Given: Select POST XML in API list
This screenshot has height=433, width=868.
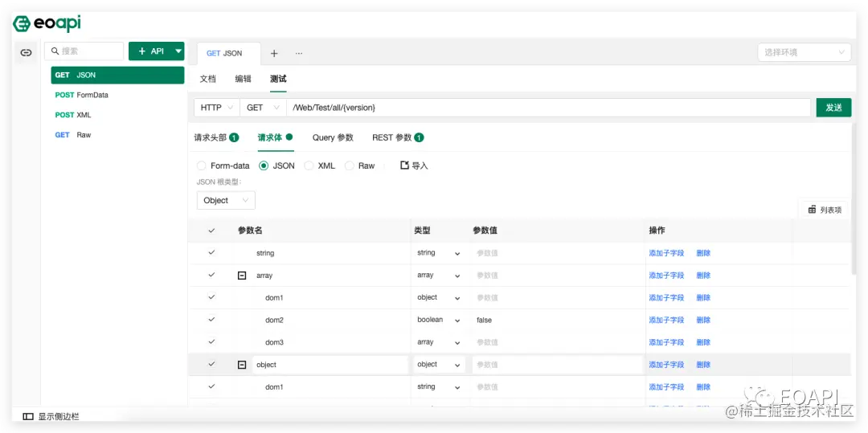Looking at the screenshot, I should 117,115.
